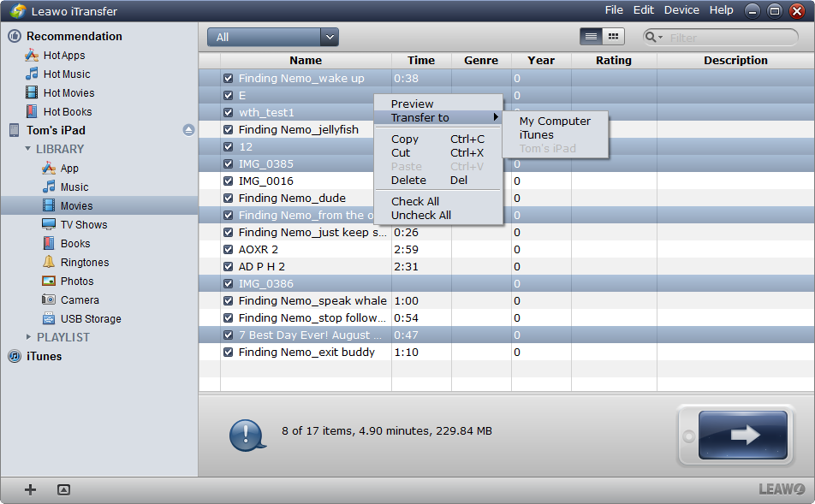Screen dimensions: 815x504
Task: Click the add plus icon at bottom
Action: coord(30,489)
